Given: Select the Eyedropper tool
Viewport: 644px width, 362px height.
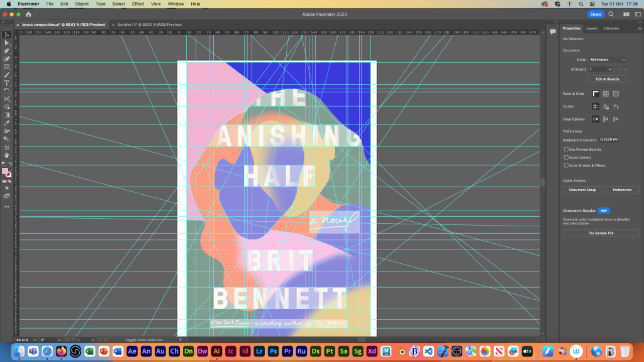Looking at the screenshot, I should (x=7, y=123).
